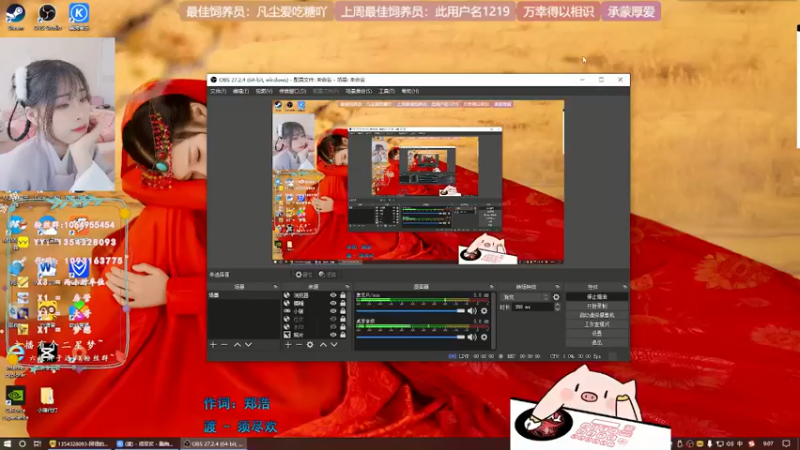800x450 pixels.
Task: Toggle lock on third source row
Action: (x=343, y=311)
